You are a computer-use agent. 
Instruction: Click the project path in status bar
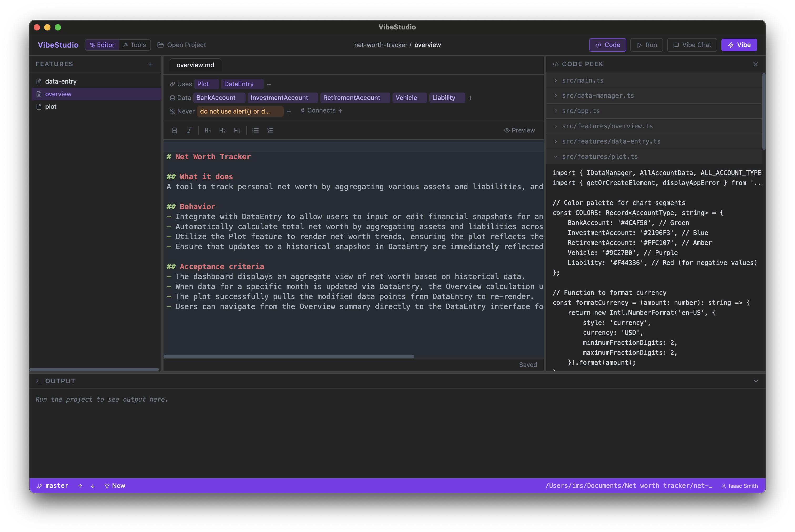point(628,486)
